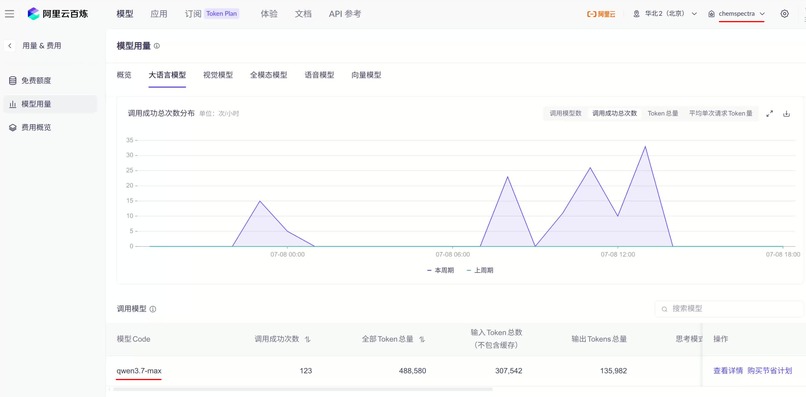806x397 pixels.
Task: Select Token 总量 chart metric
Action: point(663,114)
